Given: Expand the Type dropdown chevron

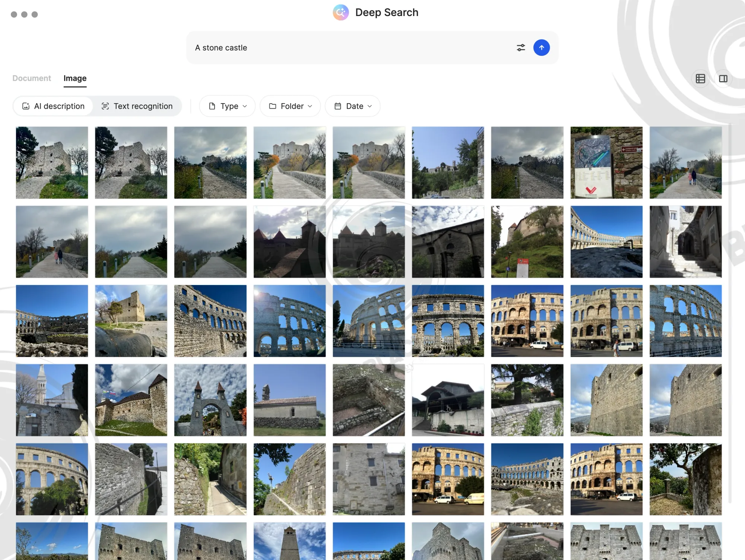Looking at the screenshot, I should tap(245, 106).
